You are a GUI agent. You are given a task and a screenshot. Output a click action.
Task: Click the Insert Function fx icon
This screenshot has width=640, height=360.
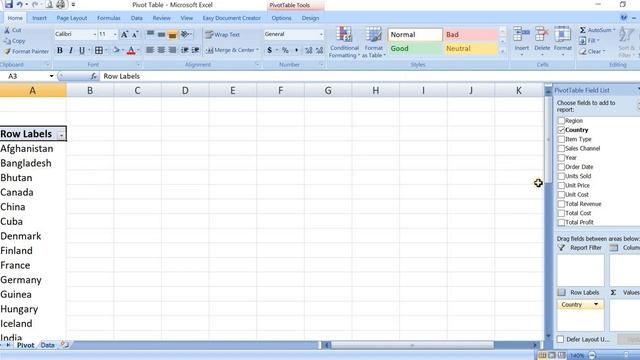(x=93, y=76)
